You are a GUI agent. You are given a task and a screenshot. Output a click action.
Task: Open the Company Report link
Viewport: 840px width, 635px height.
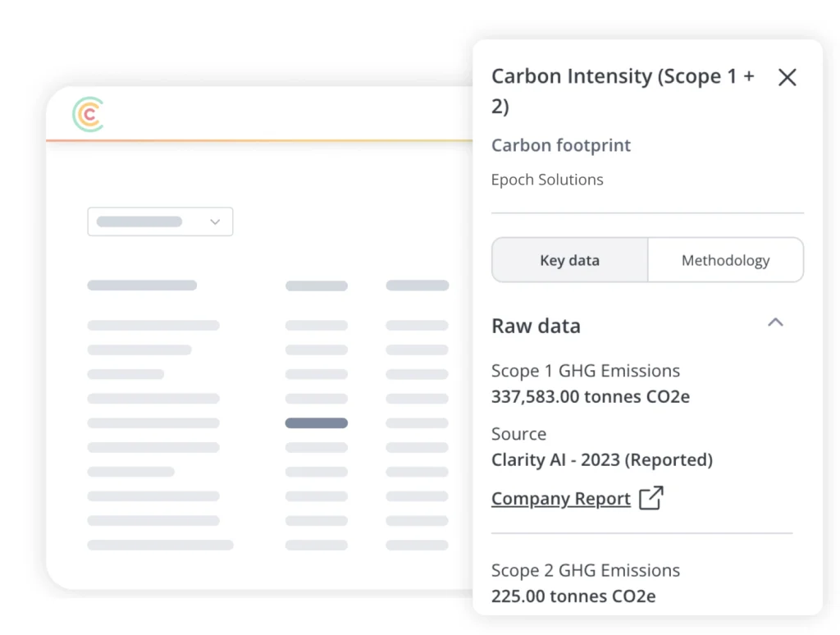tap(560, 499)
